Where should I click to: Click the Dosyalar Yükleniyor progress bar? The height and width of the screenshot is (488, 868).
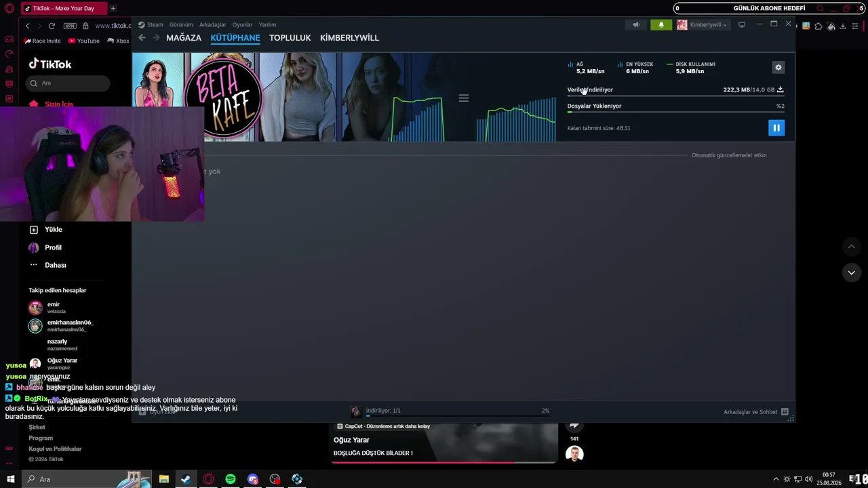pos(676,112)
